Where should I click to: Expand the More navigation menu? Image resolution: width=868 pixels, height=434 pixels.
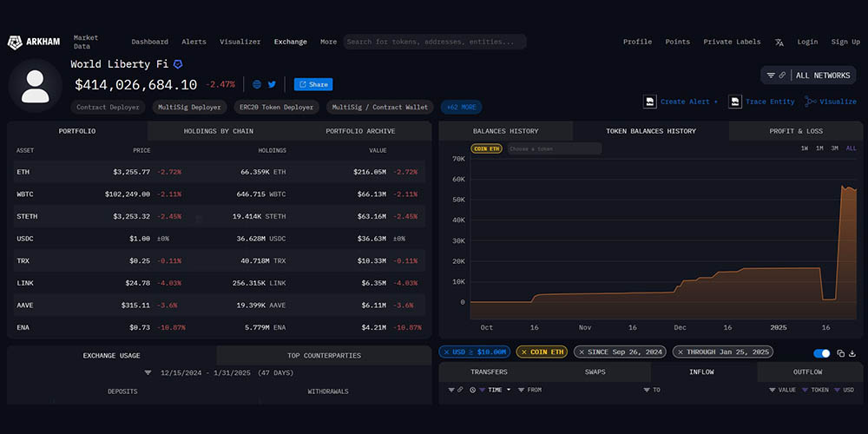(328, 42)
